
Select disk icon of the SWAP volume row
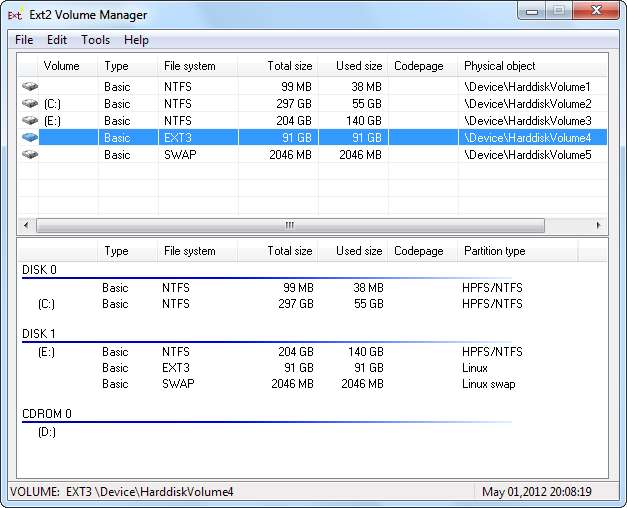30,154
